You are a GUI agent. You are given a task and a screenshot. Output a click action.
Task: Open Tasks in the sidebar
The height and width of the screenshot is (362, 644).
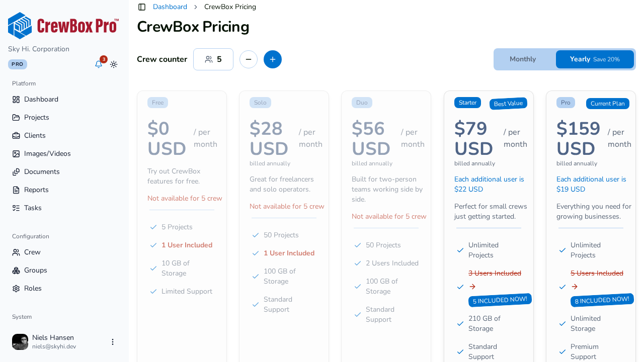click(64, 208)
